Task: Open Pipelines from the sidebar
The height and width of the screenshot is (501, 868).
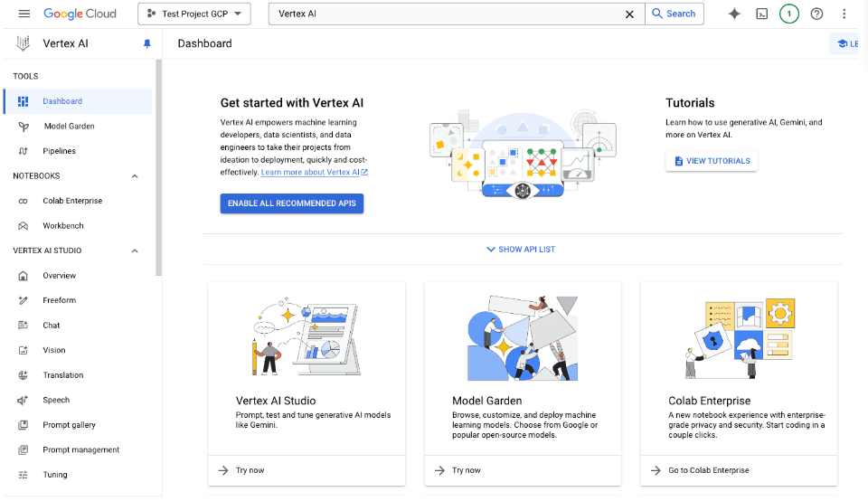Action: (59, 151)
